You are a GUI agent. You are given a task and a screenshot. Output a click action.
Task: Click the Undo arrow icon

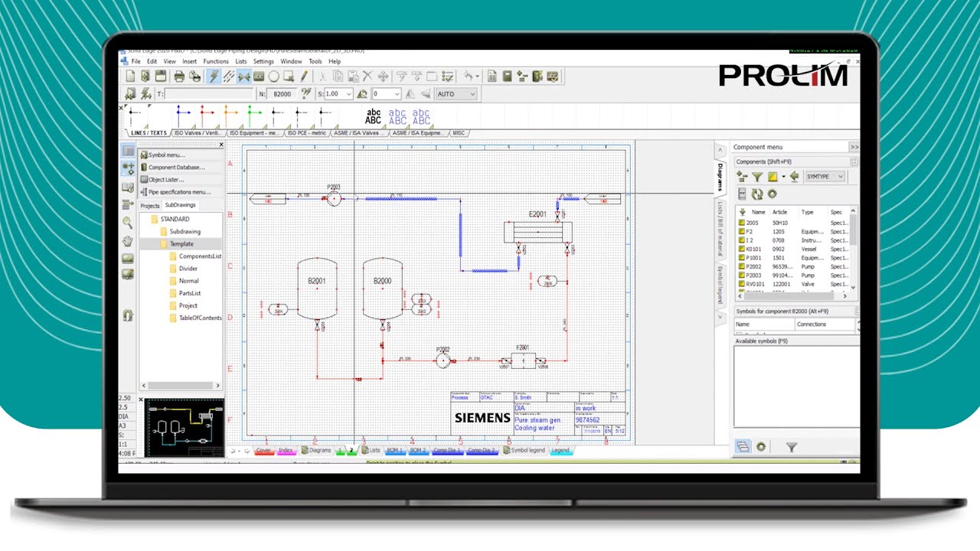pos(467,77)
